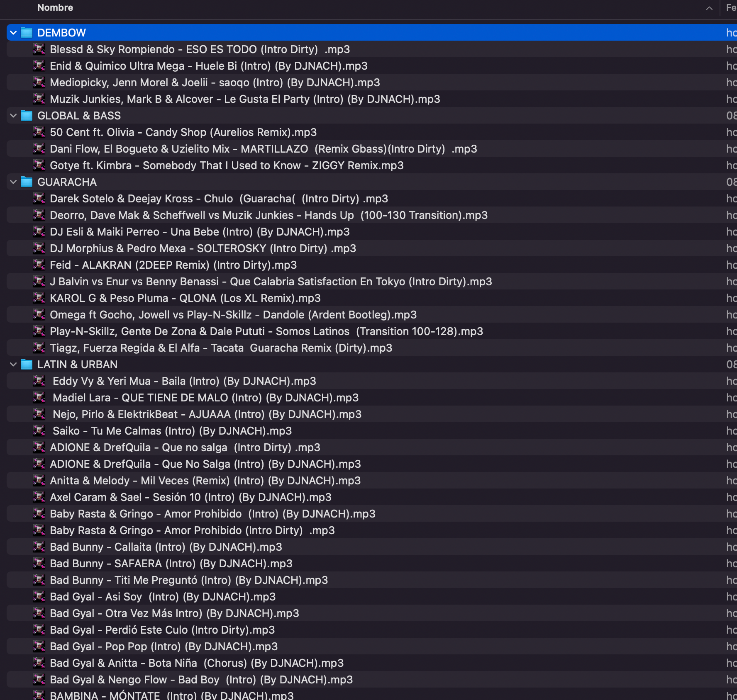Image resolution: width=737 pixels, height=700 pixels.
Task: Select file Bad Gyal & Anitta - Bota Niña
Action: tap(197, 663)
